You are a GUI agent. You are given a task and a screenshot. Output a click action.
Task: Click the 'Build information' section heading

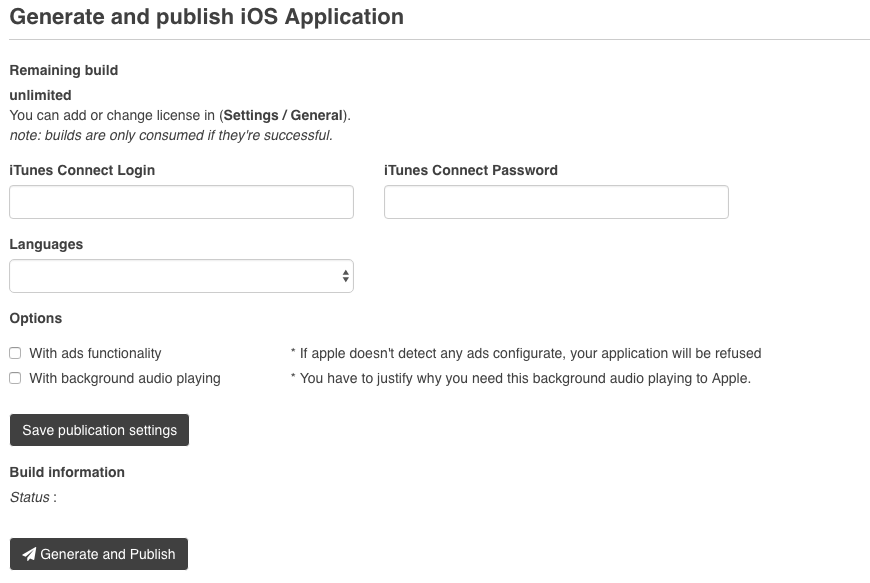pos(67,472)
